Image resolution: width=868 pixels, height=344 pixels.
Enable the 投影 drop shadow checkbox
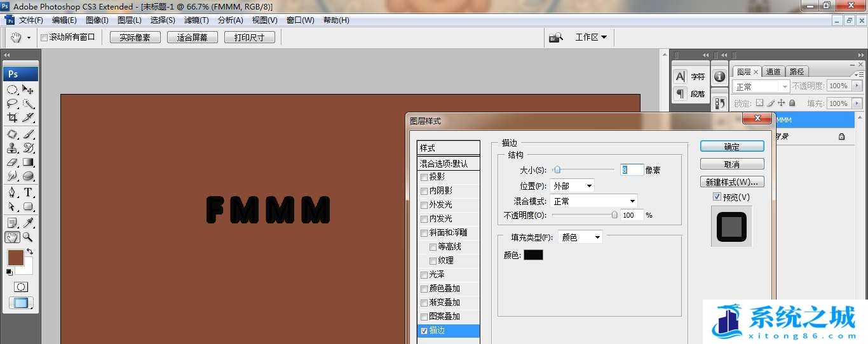point(424,177)
